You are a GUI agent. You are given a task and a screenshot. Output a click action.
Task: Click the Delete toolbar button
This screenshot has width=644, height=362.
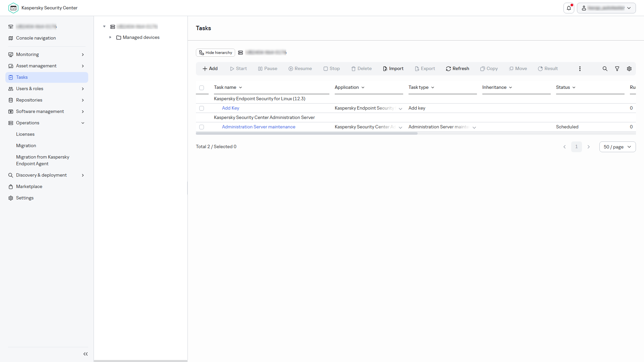[x=362, y=69]
